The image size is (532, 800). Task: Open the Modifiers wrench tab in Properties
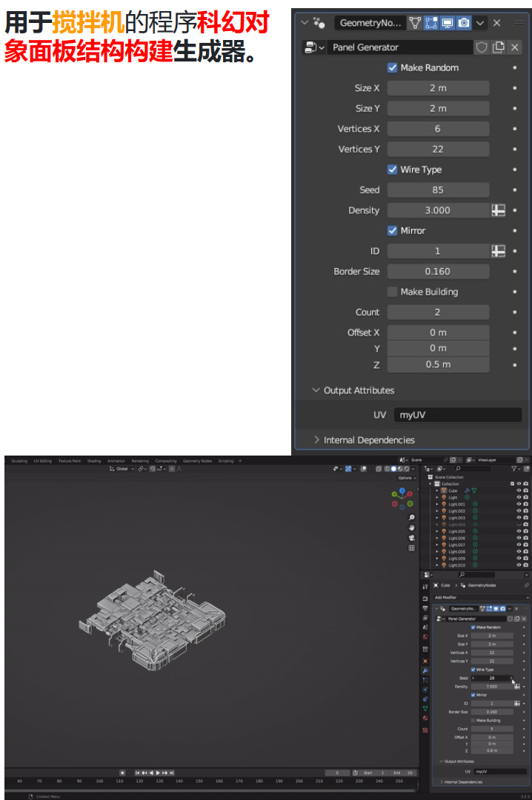coord(425,670)
